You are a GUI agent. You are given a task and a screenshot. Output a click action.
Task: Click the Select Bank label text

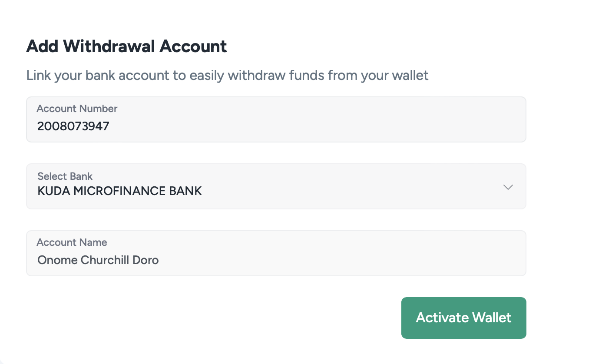tap(65, 176)
